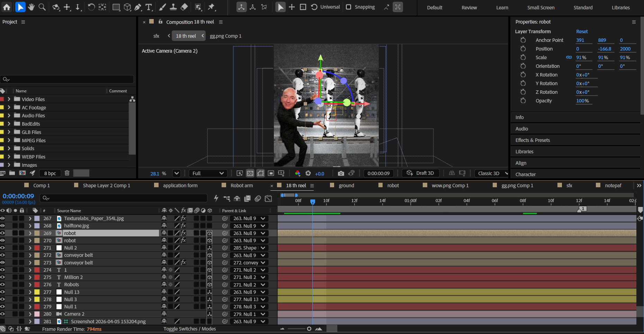Screen dimensions: 644x334
Task: Click the timeline zoom slider handle
Action: (x=309, y=329)
